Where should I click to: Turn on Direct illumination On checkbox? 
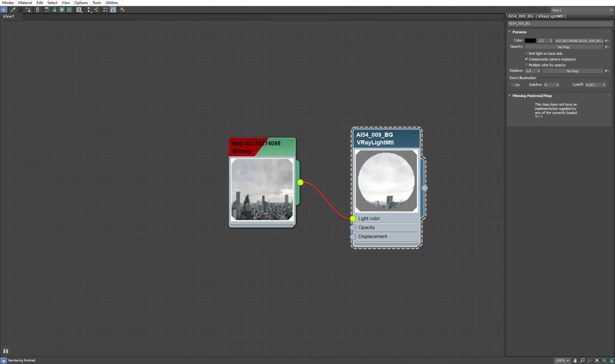(x=513, y=85)
